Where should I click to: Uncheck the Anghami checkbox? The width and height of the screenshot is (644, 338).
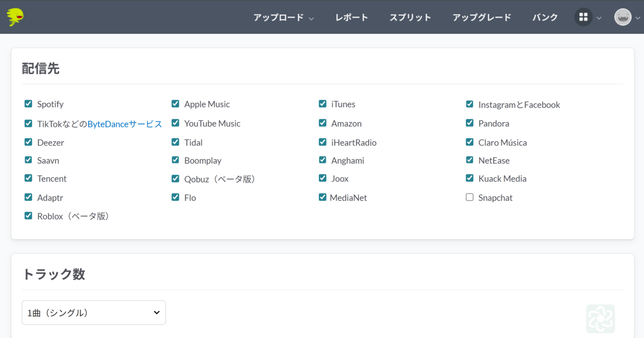click(323, 160)
